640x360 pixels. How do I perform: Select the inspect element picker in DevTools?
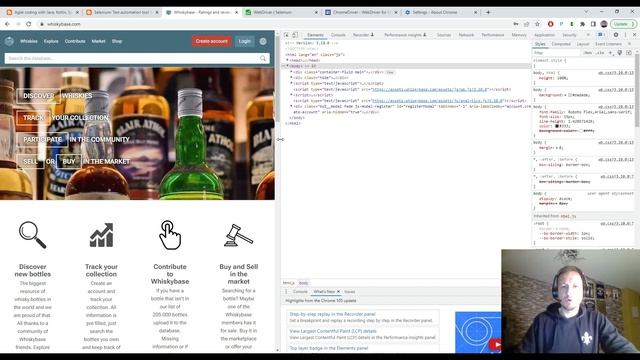(x=286, y=35)
